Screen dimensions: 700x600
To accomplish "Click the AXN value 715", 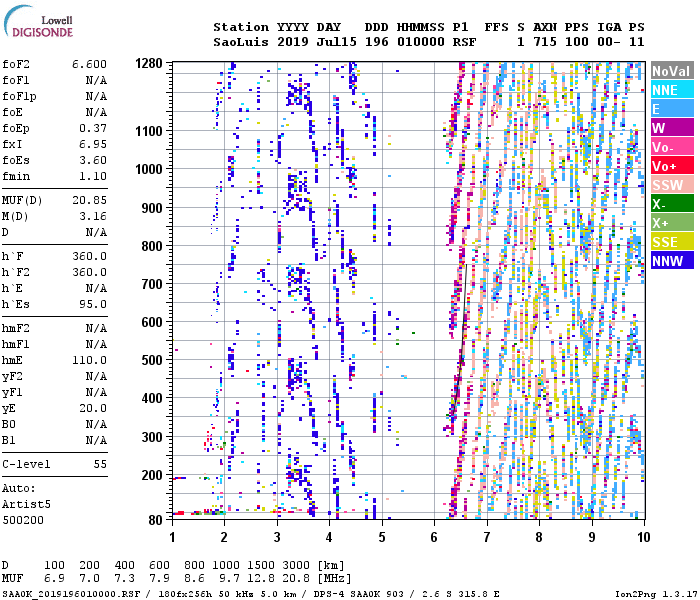I will pyautogui.click(x=545, y=42).
